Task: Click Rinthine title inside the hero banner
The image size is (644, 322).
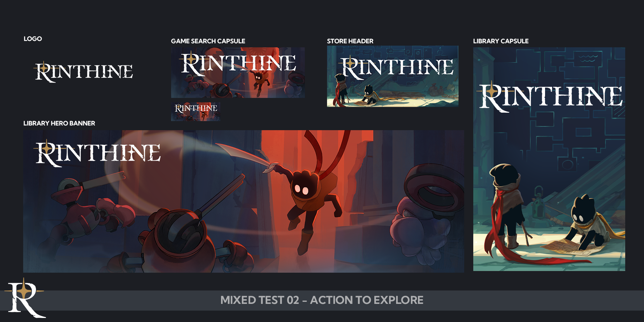Action: 98,153
